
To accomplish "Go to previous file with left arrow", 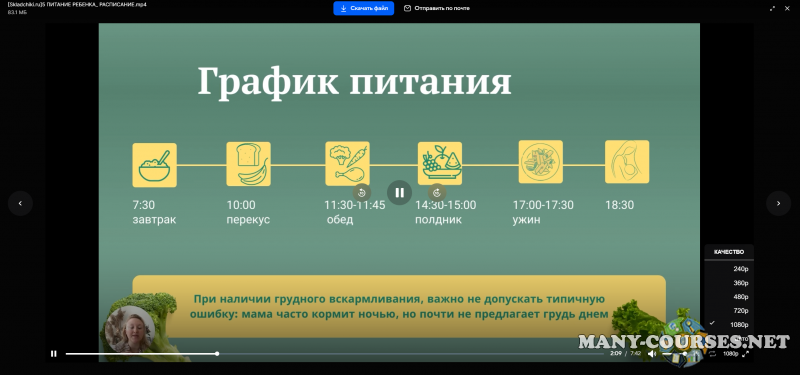I will [20, 204].
